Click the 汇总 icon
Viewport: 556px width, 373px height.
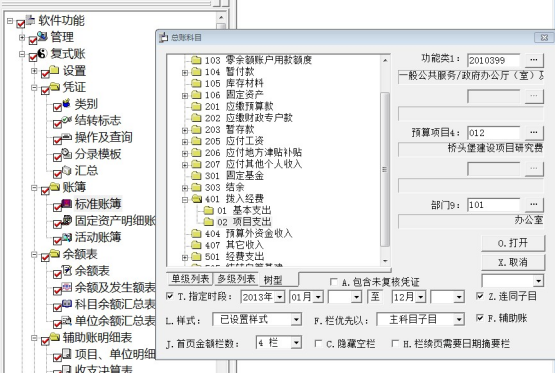[x=67, y=170]
